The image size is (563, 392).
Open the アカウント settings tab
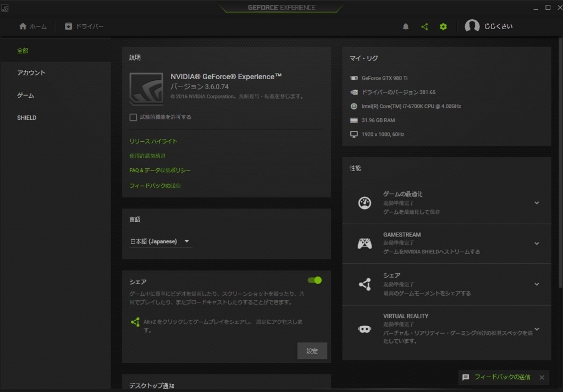(56, 73)
